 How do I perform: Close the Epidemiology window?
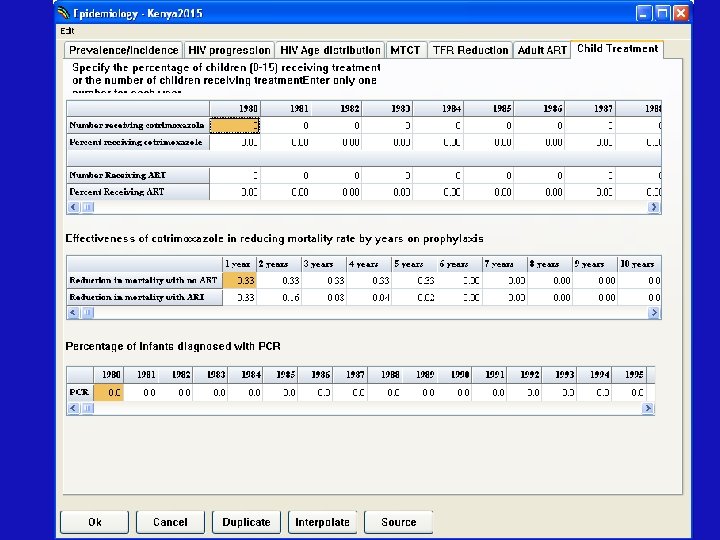(681, 13)
